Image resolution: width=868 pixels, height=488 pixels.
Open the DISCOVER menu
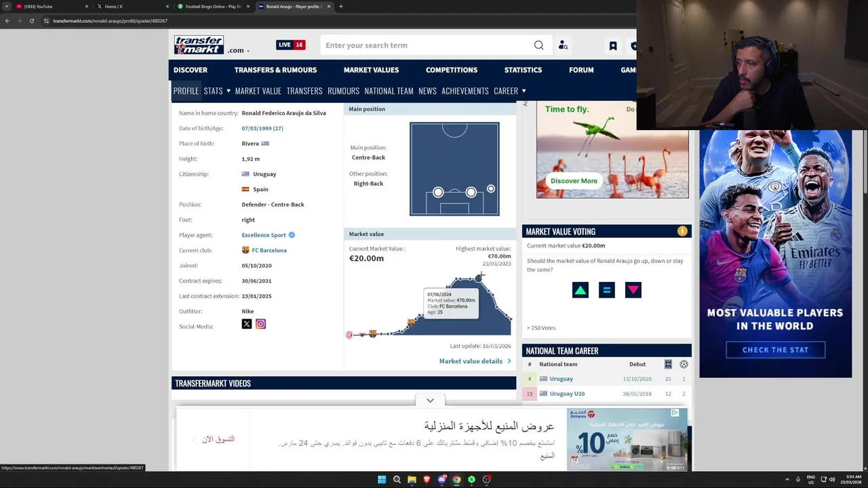[x=191, y=70]
